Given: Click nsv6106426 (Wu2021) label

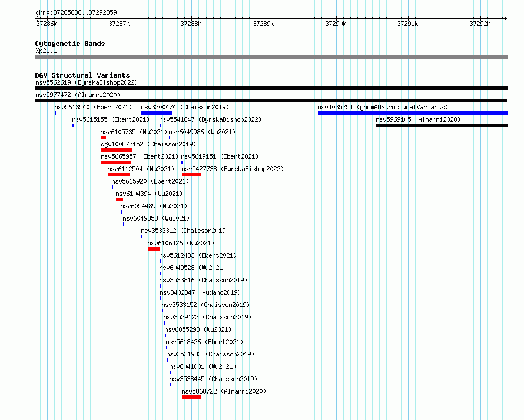Looking at the screenshot, I should coord(181,243).
